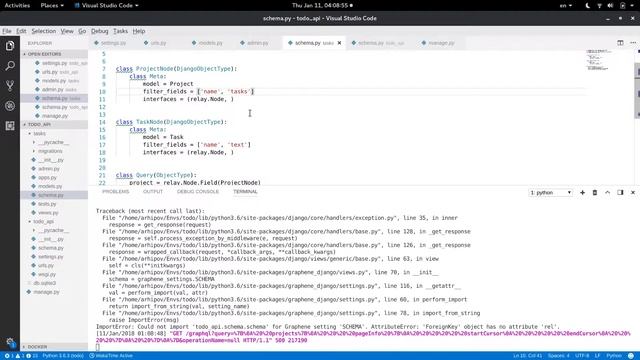Open the Manage gear at sidebar bottom
This screenshot has width=640, height=360.
[10, 342]
